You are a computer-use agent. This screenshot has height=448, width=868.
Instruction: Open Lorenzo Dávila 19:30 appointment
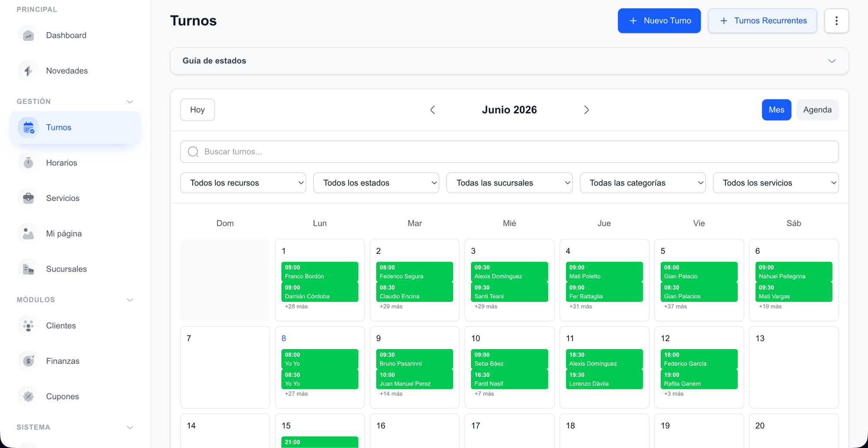coord(604,379)
